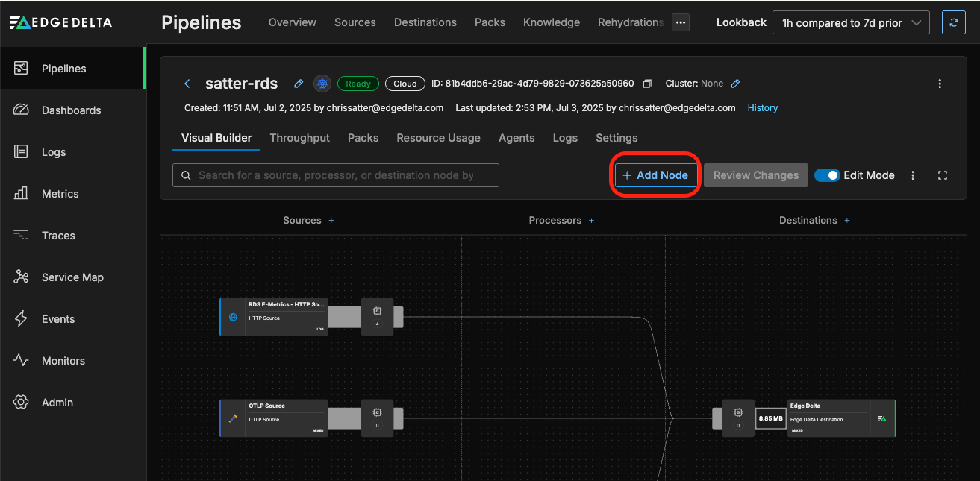
Task: Click the Kubernetes wheel icon
Action: click(322, 84)
